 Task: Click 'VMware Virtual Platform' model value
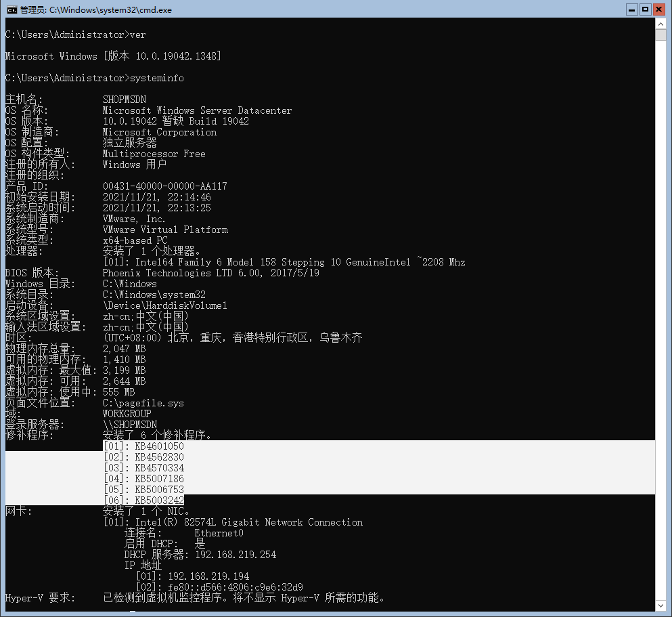coord(165,230)
